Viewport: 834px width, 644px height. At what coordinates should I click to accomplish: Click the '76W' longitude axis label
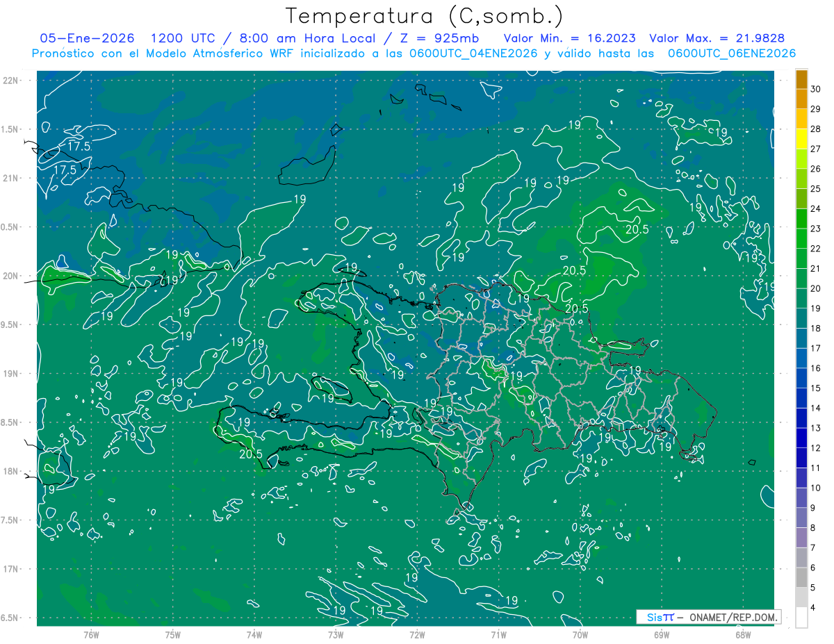91,634
